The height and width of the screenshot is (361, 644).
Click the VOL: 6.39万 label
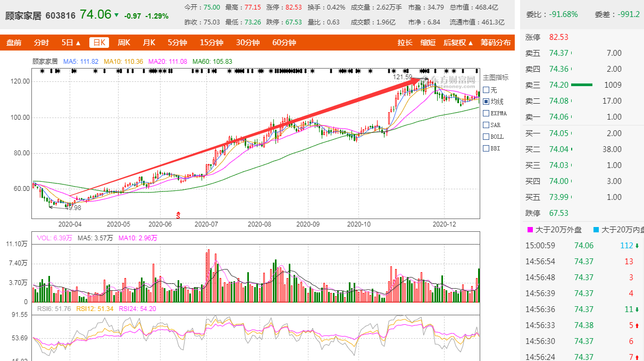(55, 238)
